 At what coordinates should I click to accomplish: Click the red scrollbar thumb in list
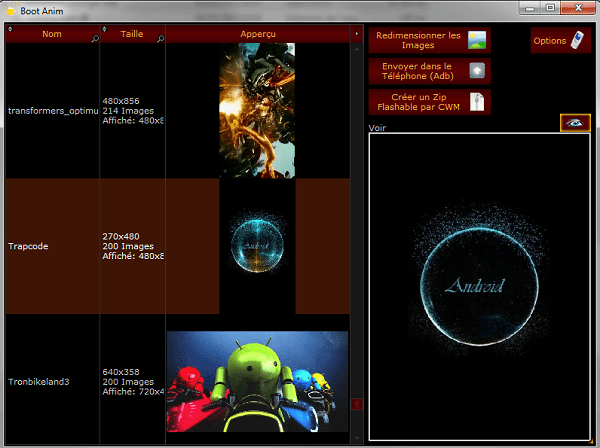pyautogui.click(x=358, y=404)
